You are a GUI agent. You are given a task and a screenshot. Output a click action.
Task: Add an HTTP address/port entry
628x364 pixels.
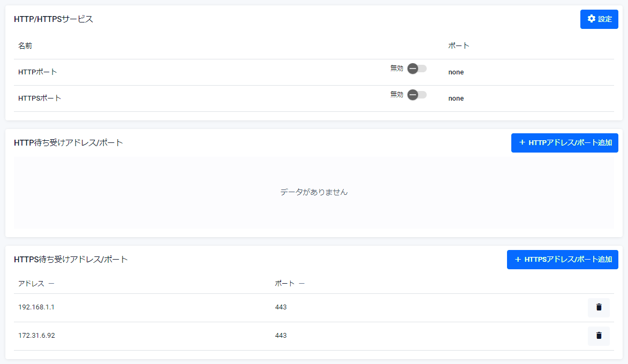click(x=564, y=143)
